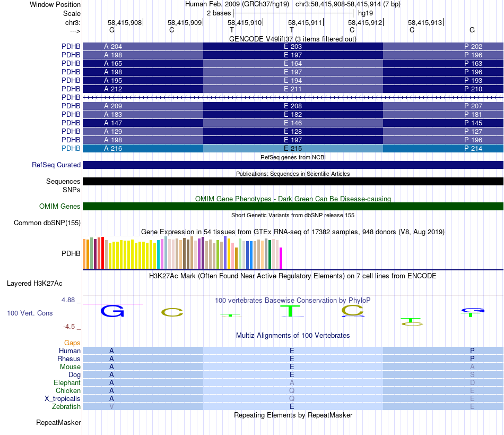Click the GTEx PDHB expression bar chart
Viewport: 504px width, 435px height.
[x=183, y=253]
